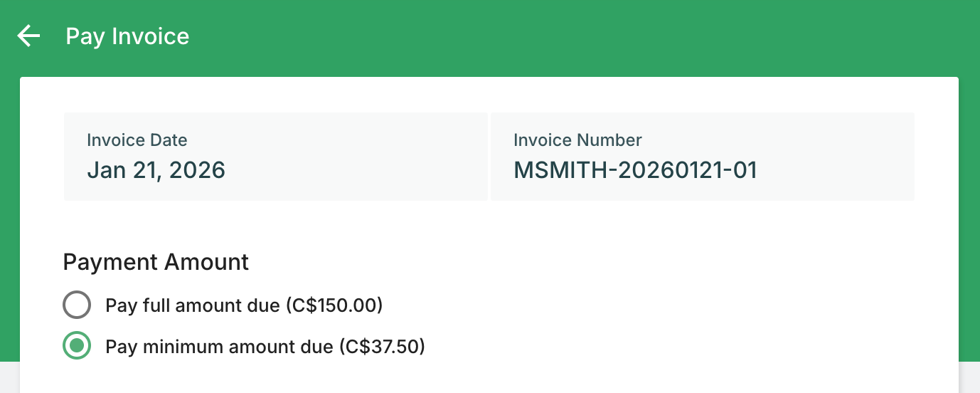The image size is (980, 393).
Task: Click the Jan 21, 2026 date value
Action: 156,170
